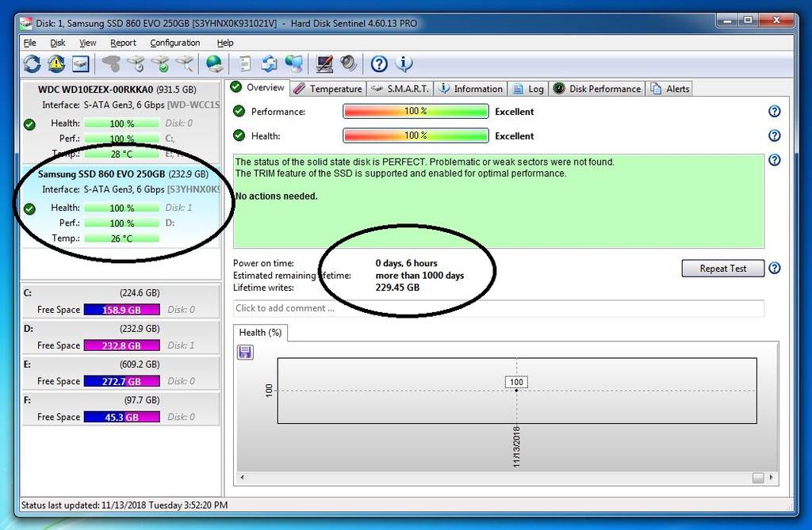Minimize the Hard Disk Sentinel window
Viewport: 812px width, 530px height.
click(x=728, y=21)
